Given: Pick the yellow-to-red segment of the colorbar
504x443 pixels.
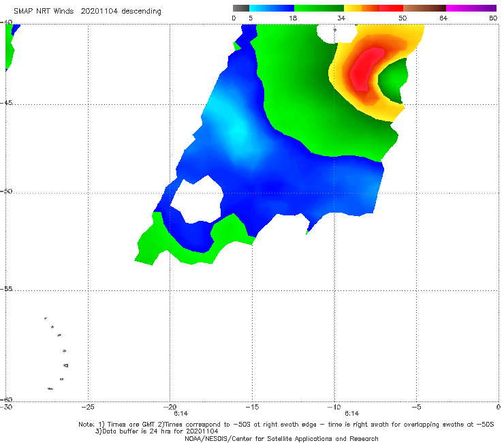Looking at the screenshot, I should 373,8.
